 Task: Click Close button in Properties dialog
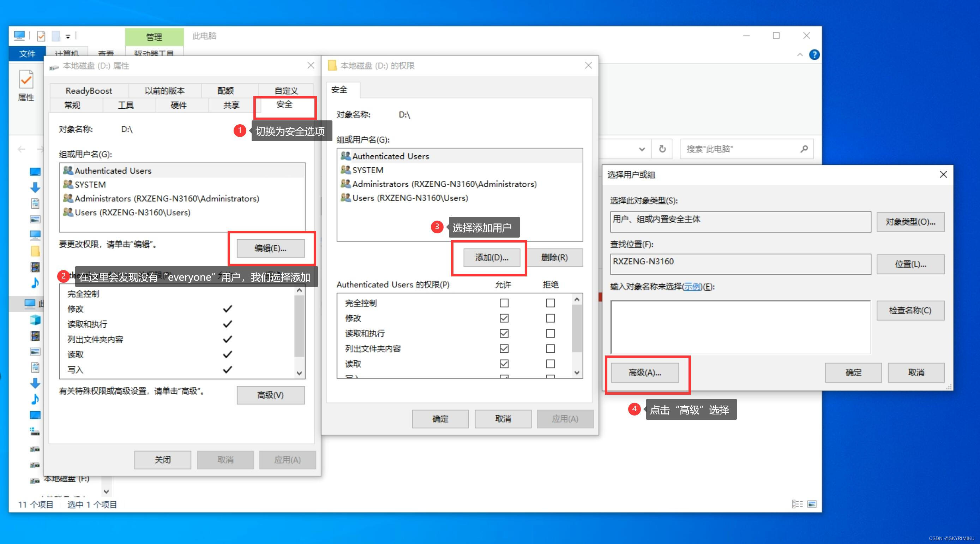pyautogui.click(x=163, y=460)
